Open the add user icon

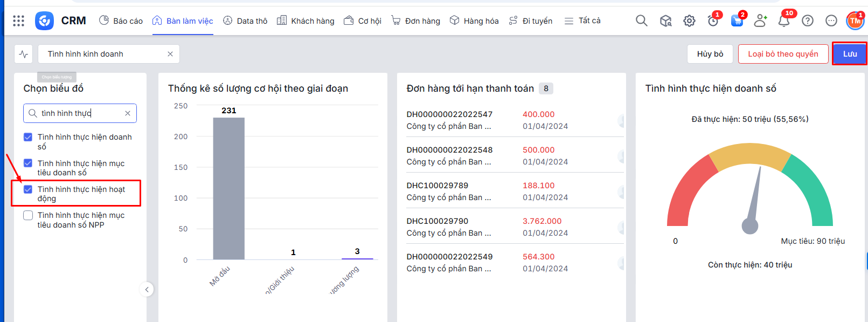pyautogui.click(x=760, y=21)
